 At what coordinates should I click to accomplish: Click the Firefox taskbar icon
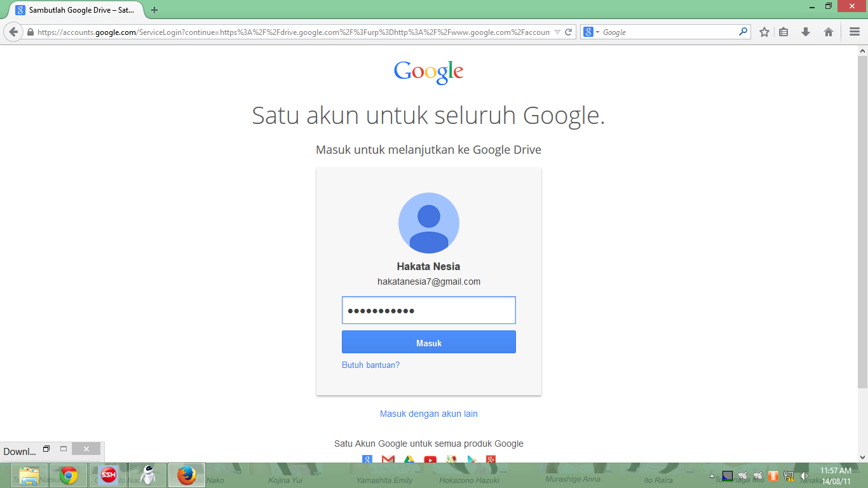coord(187,475)
